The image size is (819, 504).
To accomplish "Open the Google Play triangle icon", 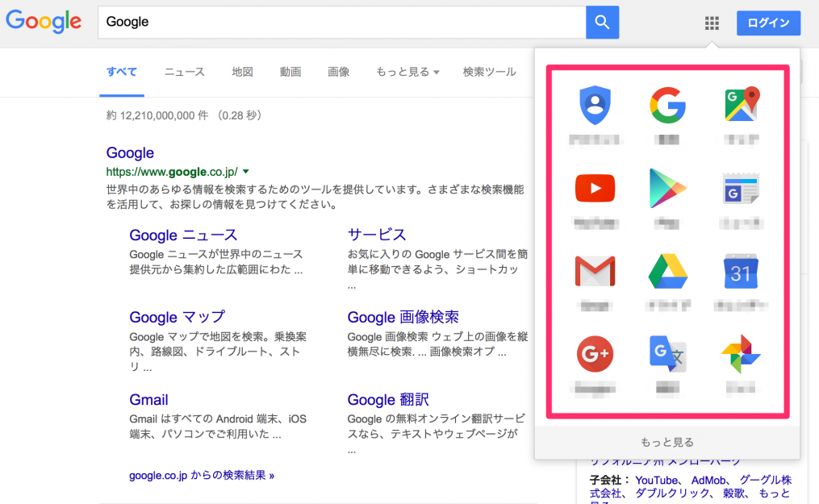I will tap(667, 188).
